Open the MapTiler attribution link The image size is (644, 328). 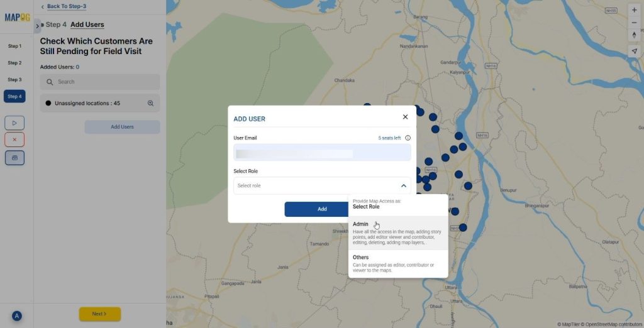click(x=568, y=324)
